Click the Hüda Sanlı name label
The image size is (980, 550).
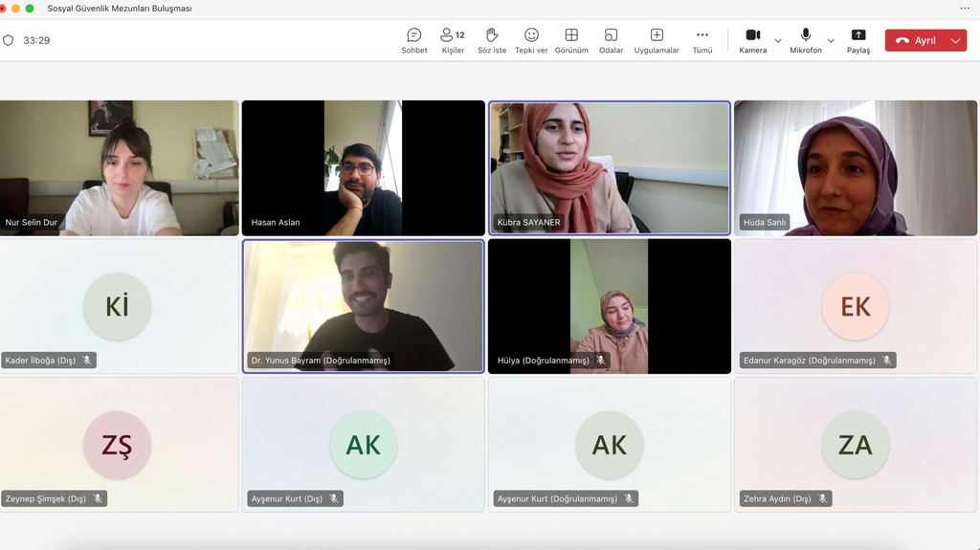[x=765, y=222]
